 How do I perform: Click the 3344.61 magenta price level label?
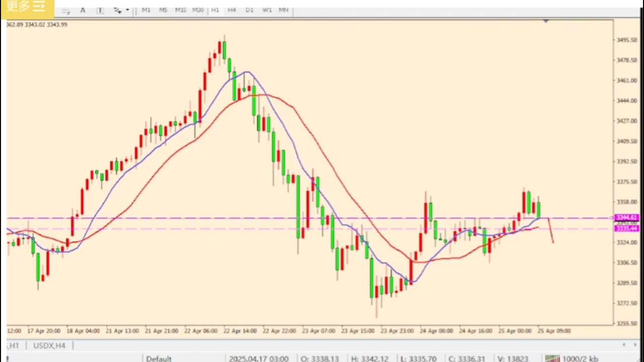coord(626,218)
